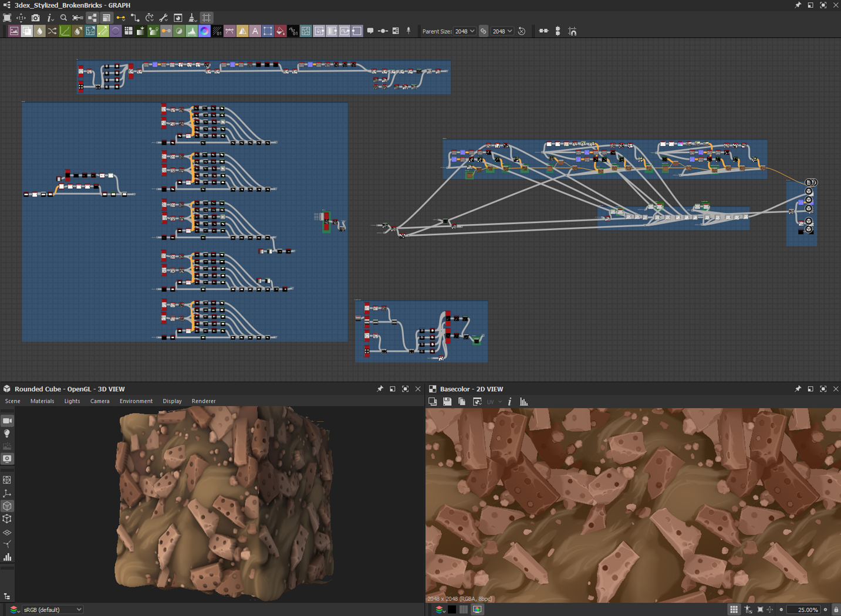
Task: Open the Materials menu in 3D view
Action: point(42,401)
